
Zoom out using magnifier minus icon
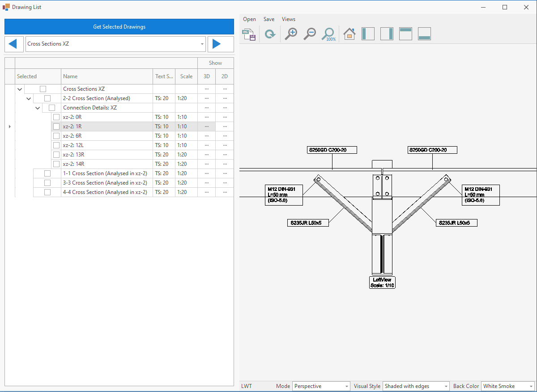pos(310,34)
